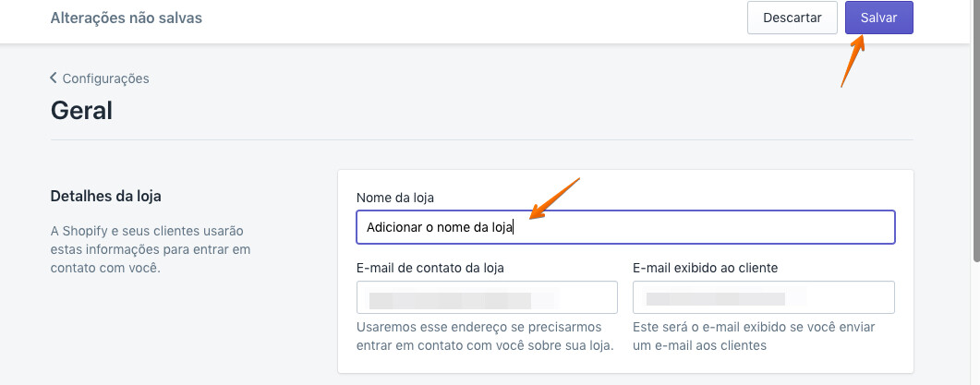Click the E-mail de contato da loja label

(x=430, y=268)
